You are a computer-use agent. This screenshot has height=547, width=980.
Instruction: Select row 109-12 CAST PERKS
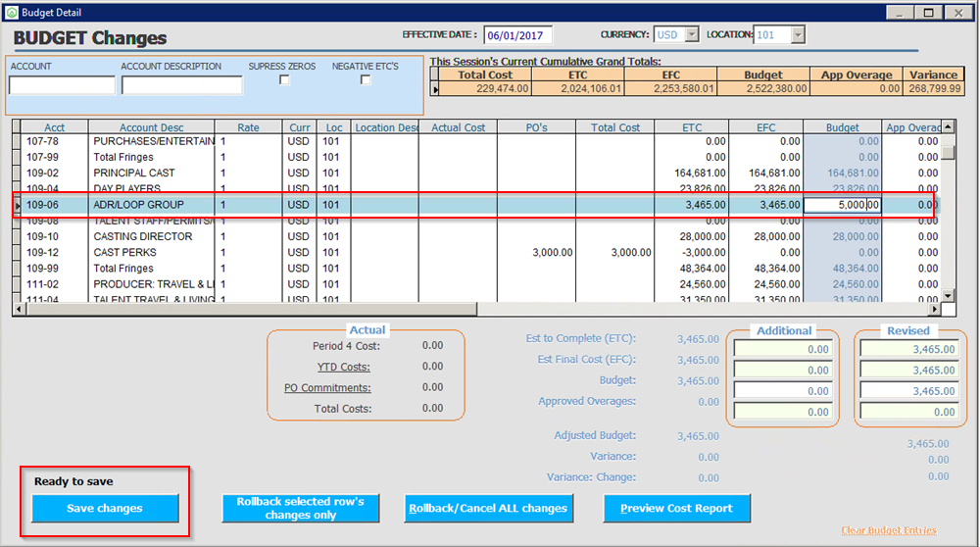coord(477,253)
